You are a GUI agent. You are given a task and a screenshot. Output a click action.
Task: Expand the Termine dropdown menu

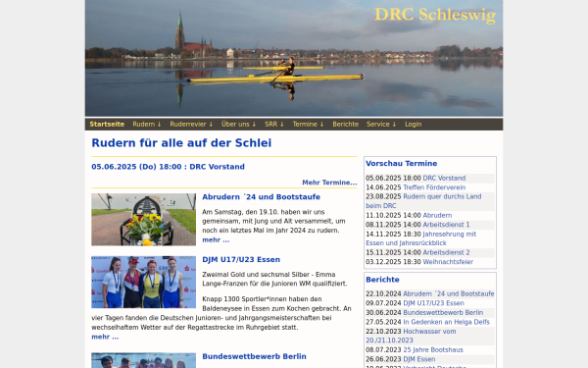coord(308,125)
